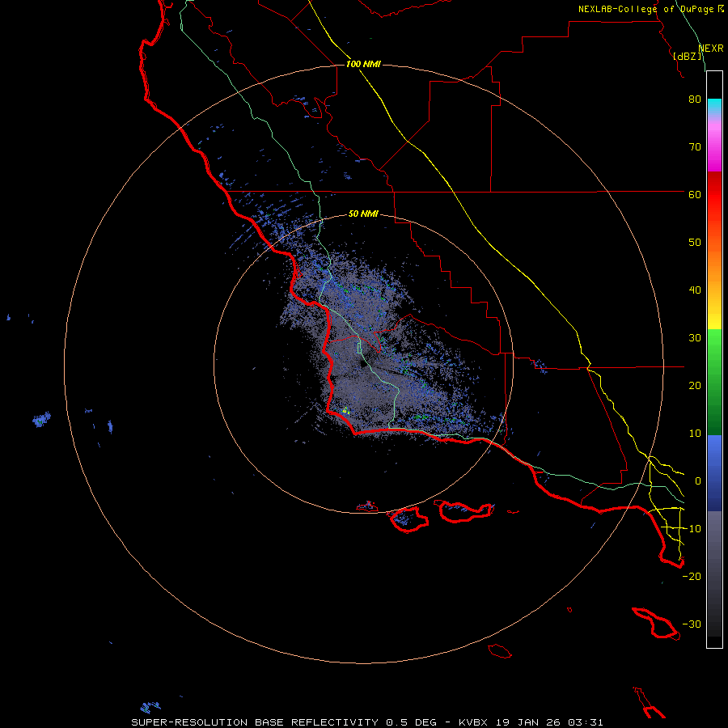Viewport: 728px width, 728px height.
Task: Click the cyan top segment of color bar
Action: (x=714, y=105)
